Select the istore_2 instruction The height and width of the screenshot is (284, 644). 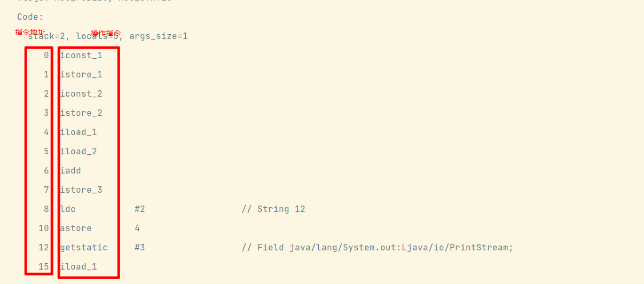(81, 113)
